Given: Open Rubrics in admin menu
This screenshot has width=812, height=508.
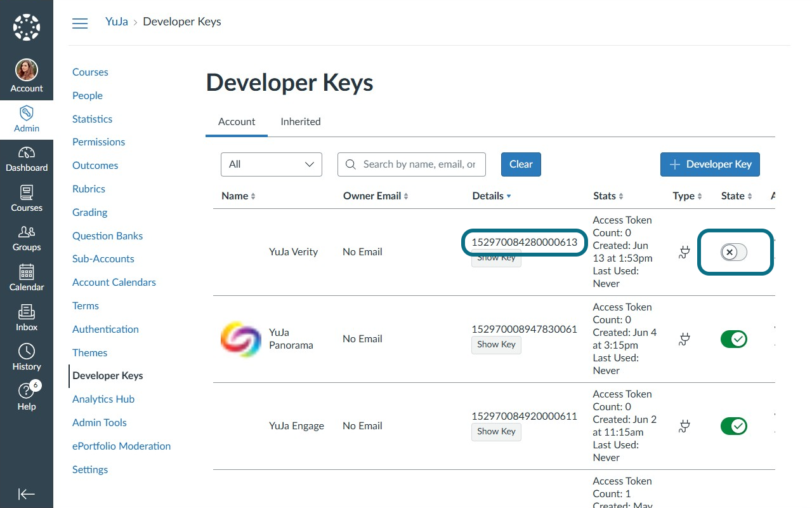Looking at the screenshot, I should [89, 189].
